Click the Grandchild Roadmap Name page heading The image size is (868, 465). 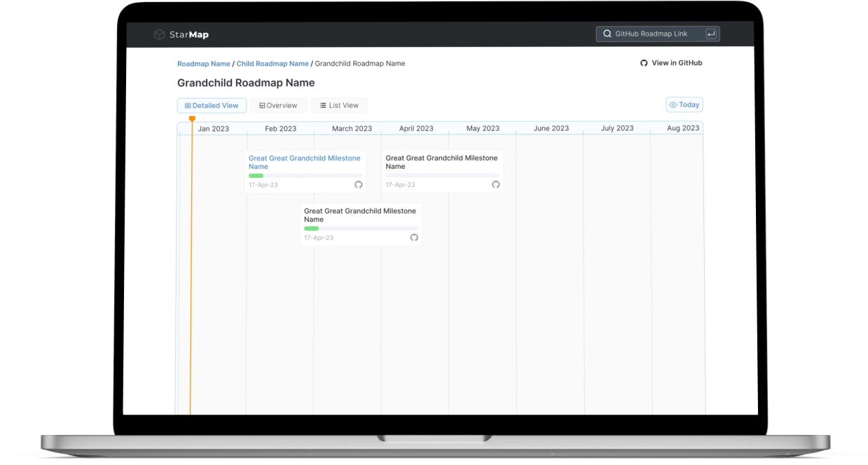[246, 83]
